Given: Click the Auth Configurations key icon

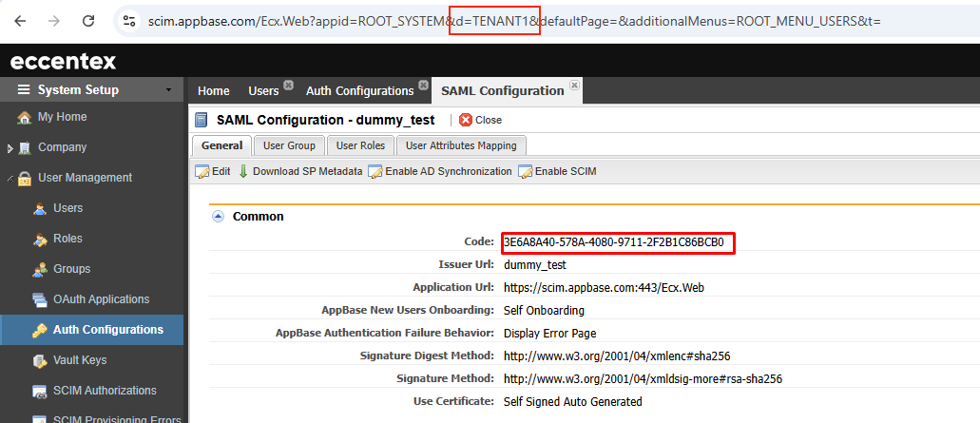Looking at the screenshot, I should pos(40,331).
